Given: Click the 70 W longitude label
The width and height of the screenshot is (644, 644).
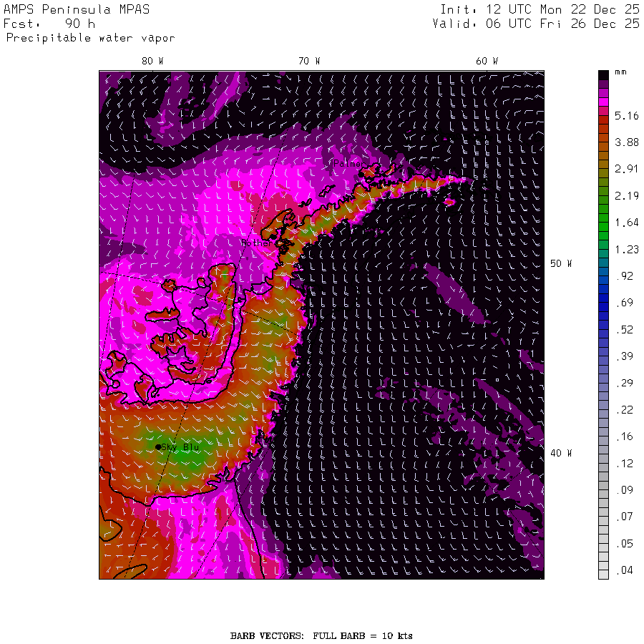Looking at the screenshot, I should (309, 62).
